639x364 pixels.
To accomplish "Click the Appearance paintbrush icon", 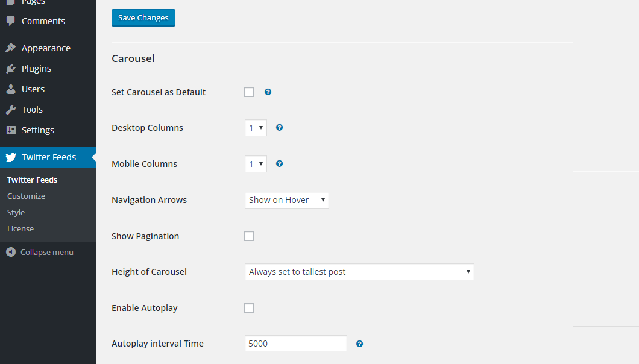I will tap(11, 48).
